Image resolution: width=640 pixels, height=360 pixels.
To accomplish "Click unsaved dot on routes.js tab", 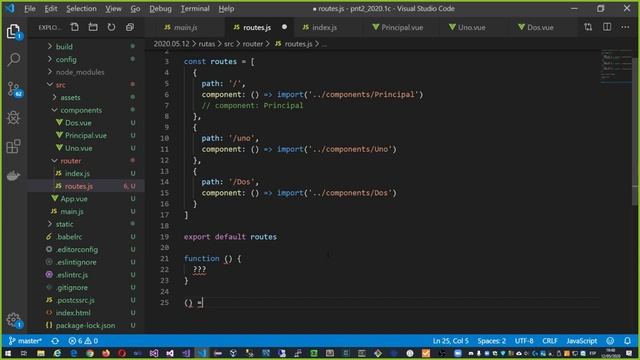I will point(284,27).
